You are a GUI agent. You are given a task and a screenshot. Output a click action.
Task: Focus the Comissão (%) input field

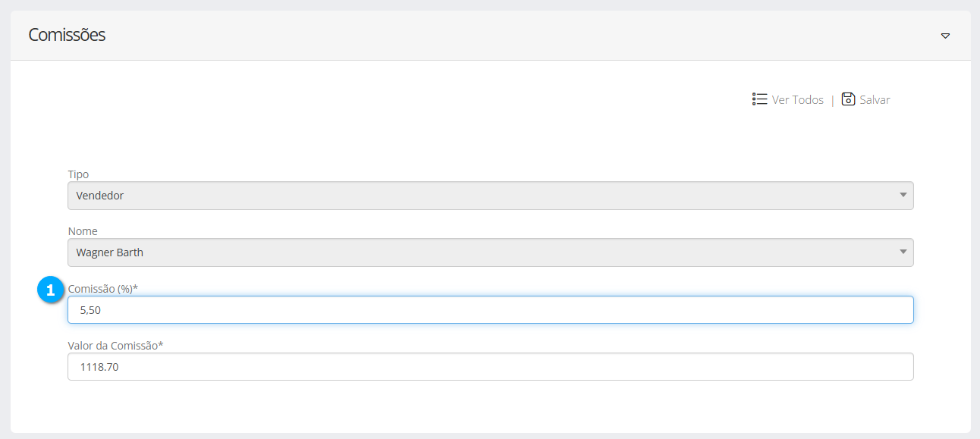(490, 309)
